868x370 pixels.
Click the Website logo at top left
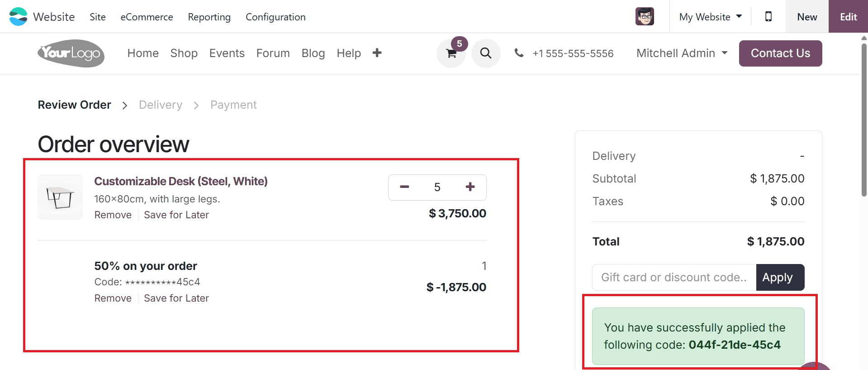[41, 16]
